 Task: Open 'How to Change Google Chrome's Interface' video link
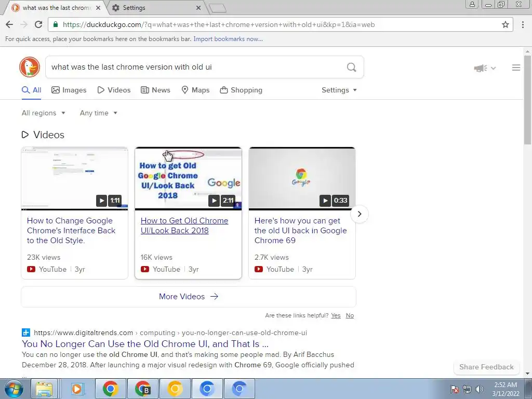(71, 230)
